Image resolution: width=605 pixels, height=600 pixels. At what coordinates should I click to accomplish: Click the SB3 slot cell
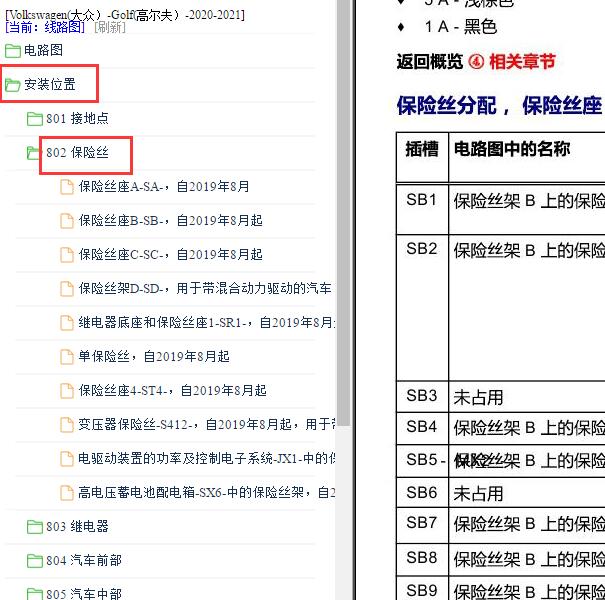click(422, 397)
